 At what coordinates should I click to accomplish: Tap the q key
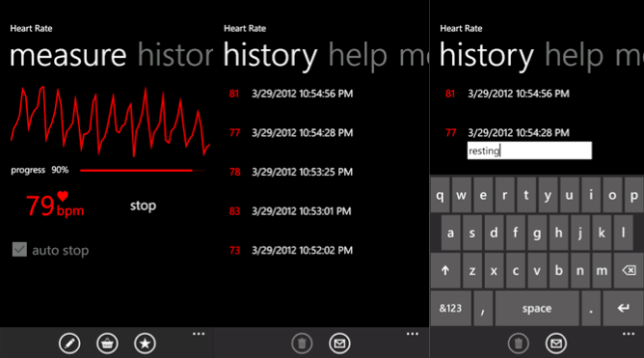pyautogui.click(x=440, y=195)
